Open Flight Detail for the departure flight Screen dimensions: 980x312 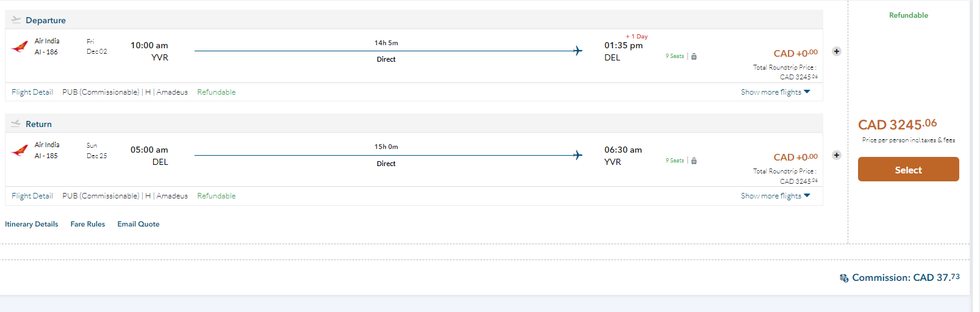(x=32, y=92)
